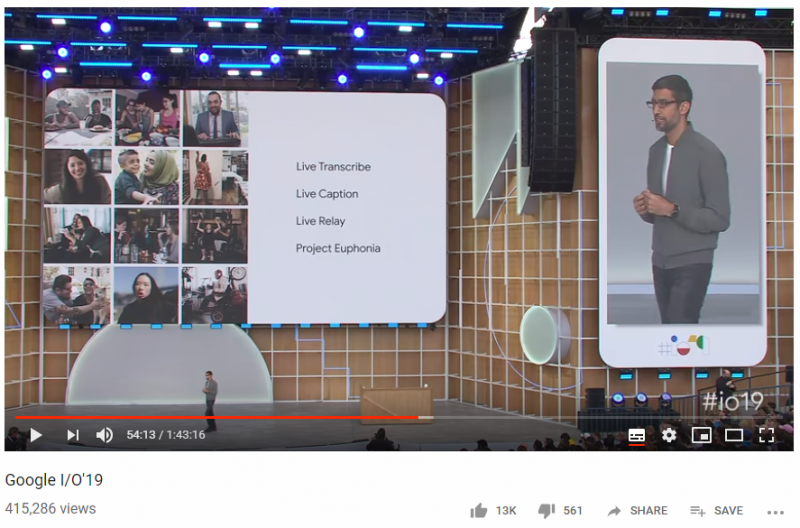Like the video with thumbs up
Image resolution: width=800 pixels, height=528 pixels.
[479, 511]
